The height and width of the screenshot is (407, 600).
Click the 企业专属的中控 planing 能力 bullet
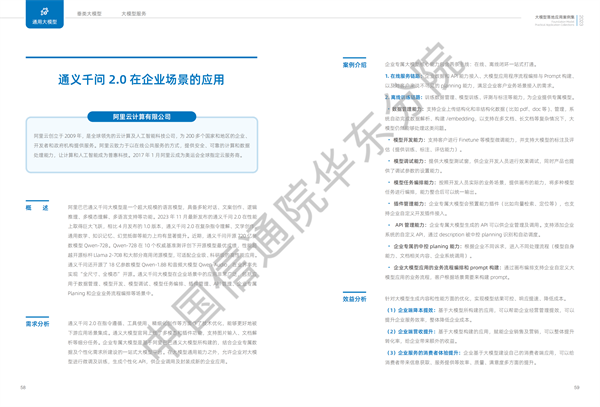pyautogui.click(x=427, y=246)
